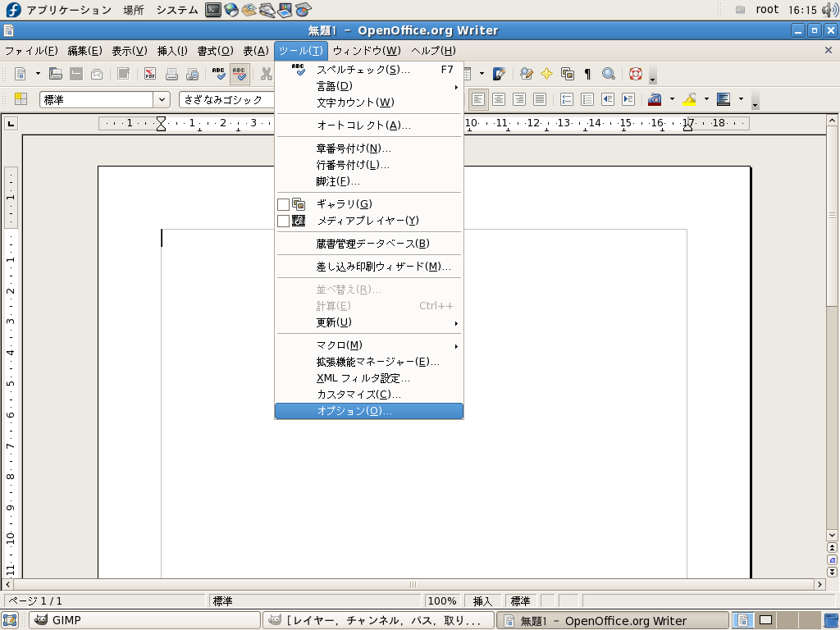Toggle the 挿入 insert mode field
Viewport: 840px width, 630px height.
(x=482, y=601)
